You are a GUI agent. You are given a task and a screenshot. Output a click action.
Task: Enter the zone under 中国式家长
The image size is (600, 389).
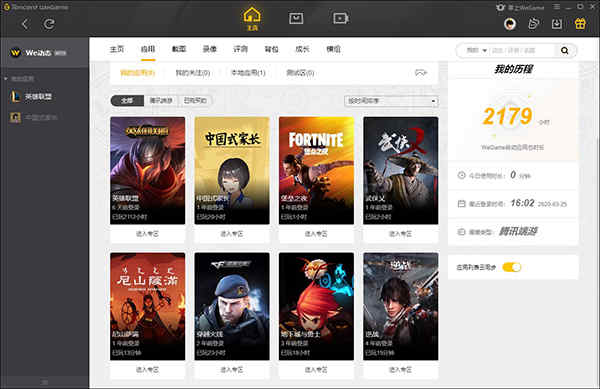(x=232, y=234)
